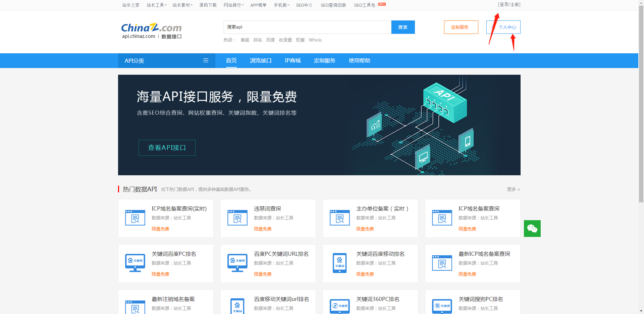Click the APP榜单 top link
The width and height of the screenshot is (644, 314).
[258, 5]
